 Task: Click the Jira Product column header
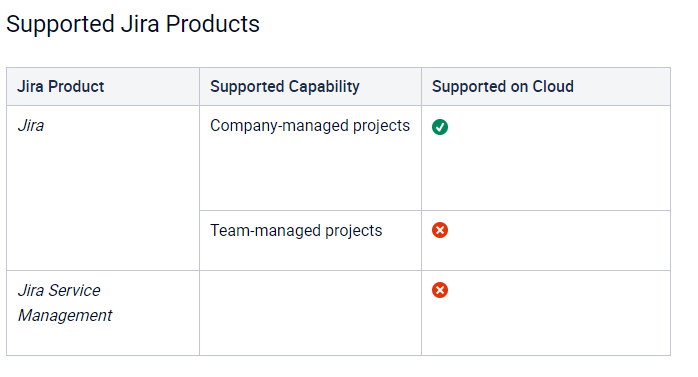61,86
